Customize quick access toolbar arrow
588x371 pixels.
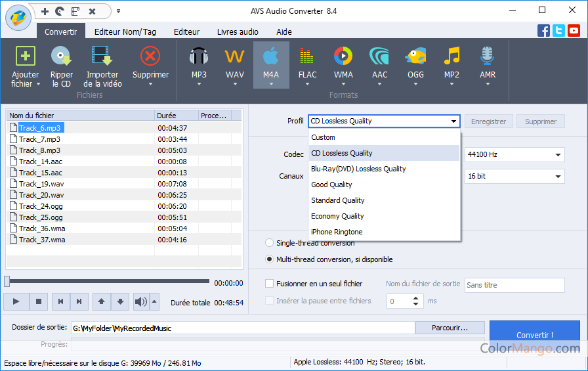coord(119,11)
